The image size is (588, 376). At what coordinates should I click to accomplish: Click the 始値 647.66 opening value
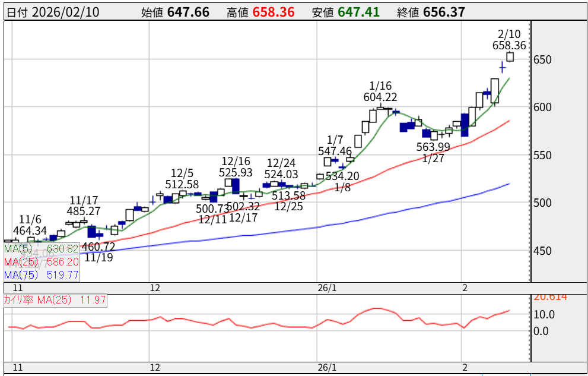point(188,12)
